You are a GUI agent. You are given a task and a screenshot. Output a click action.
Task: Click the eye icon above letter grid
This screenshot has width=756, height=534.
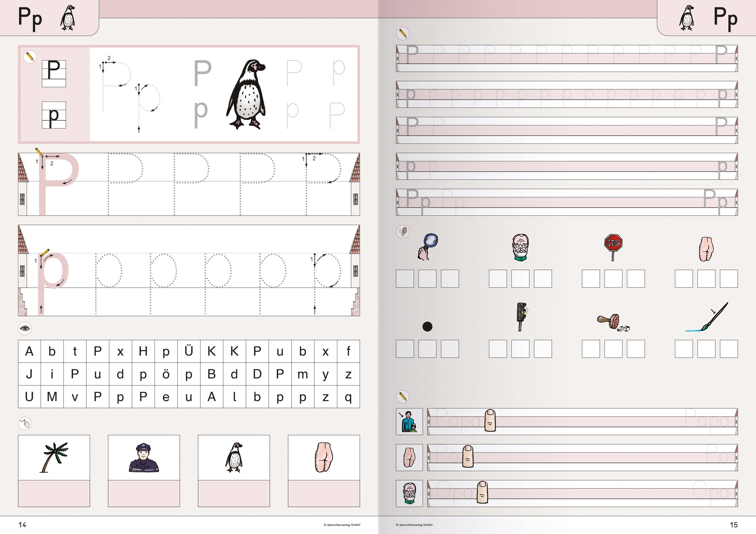click(25, 328)
